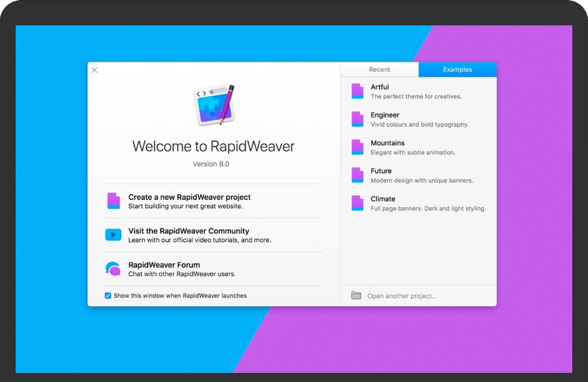The height and width of the screenshot is (382, 588).
Task: Switch to the Recent tab
Action: (379, 70)
